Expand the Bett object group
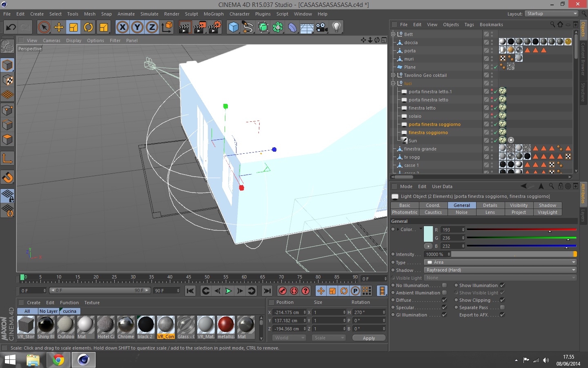588x368 pixels. pyautogui.click(x=393, y=34)
